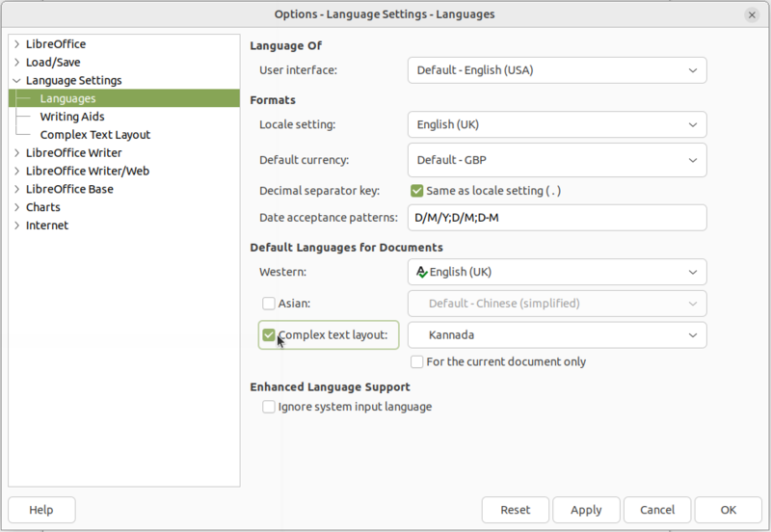Select the LibreOffice Writer/Web category

click(x=88, y=172)
